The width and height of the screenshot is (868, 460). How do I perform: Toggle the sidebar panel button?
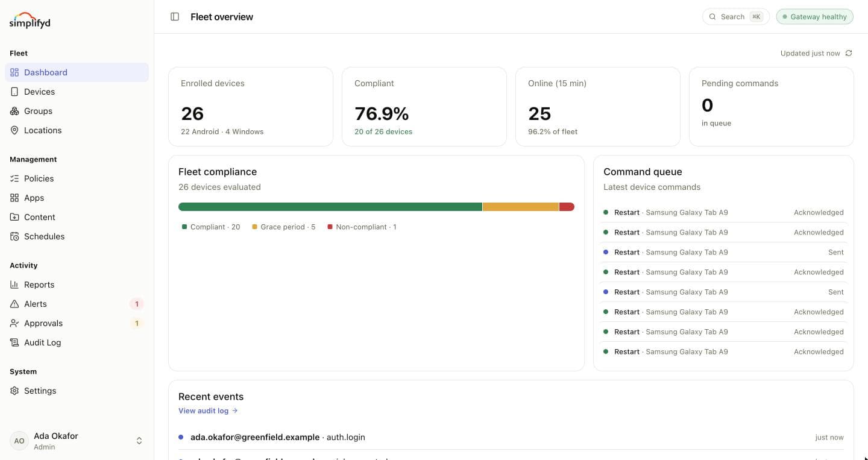point(175,17)
